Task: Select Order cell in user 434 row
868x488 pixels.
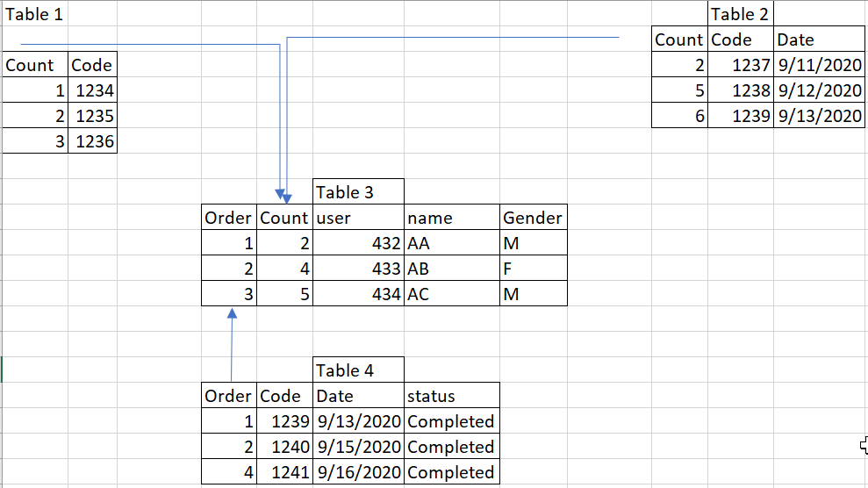Action: [228, 294]
